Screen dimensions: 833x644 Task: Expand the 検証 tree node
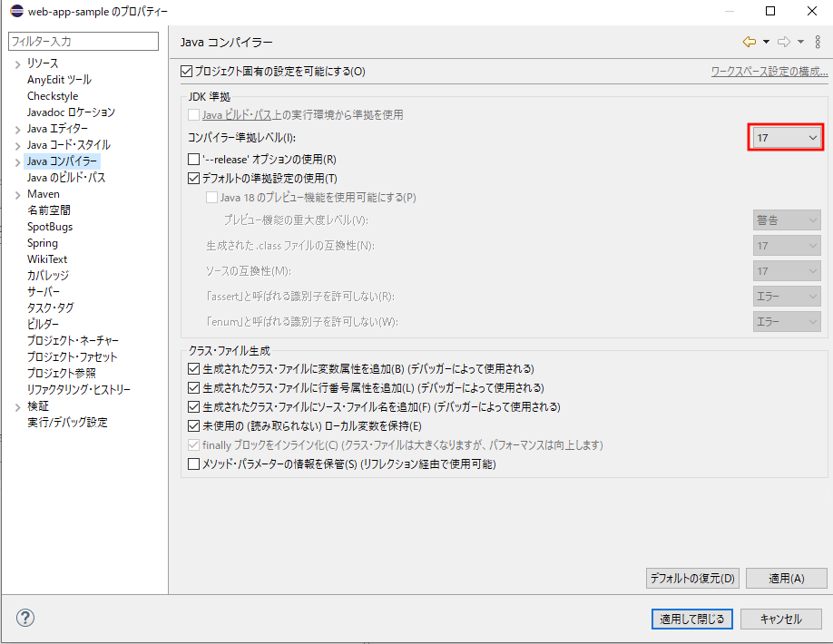[x=18, y=405]
